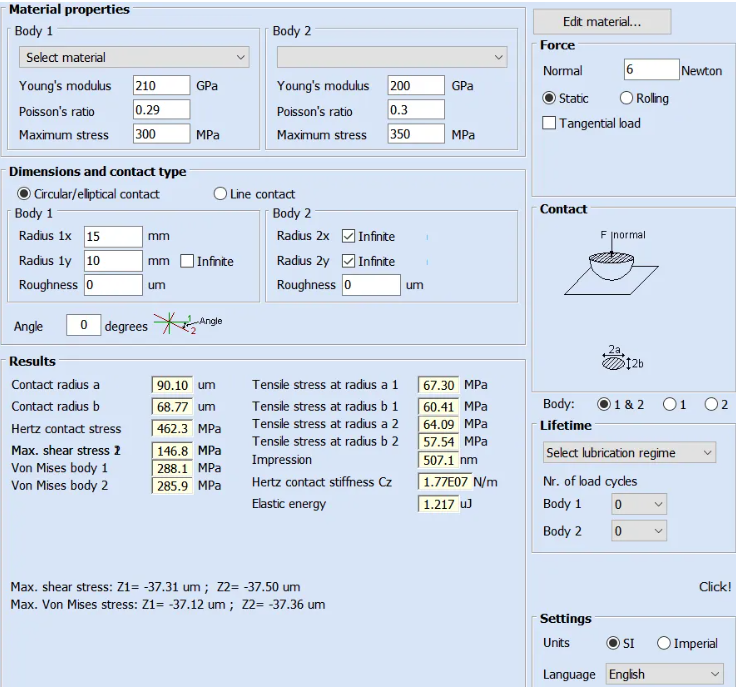Image resolution: width=736 pixels, height=687 pixels.
Task: Click Radius 1x input field
Action: tap(113, 237)
